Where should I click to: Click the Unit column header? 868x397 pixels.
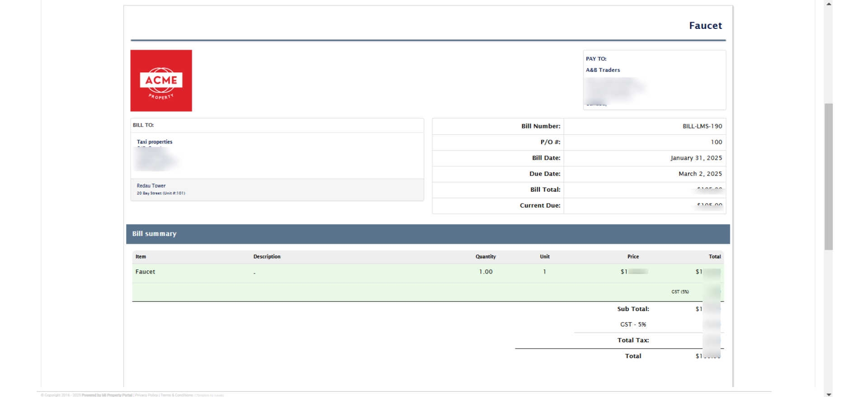[x=545, y=257]
